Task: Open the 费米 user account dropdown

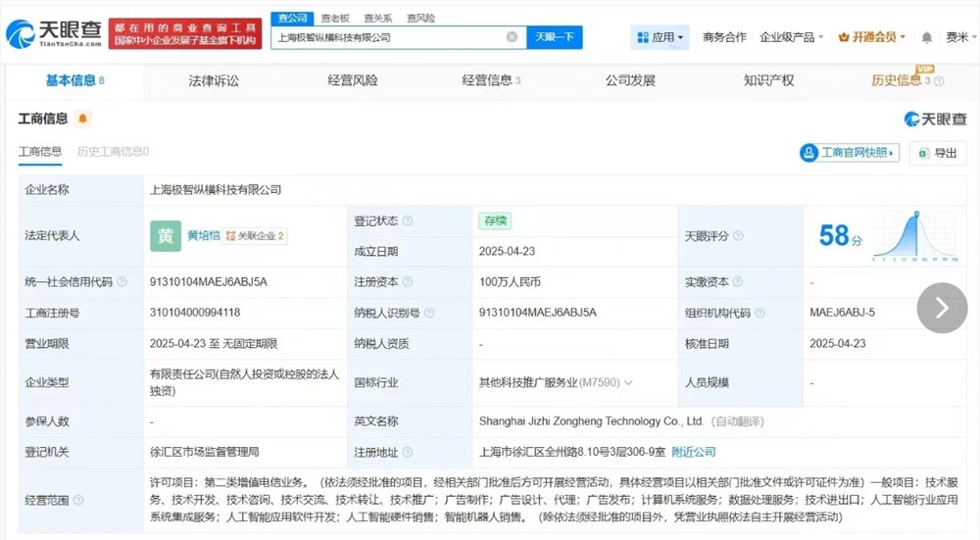Action: tap(960, 37)
